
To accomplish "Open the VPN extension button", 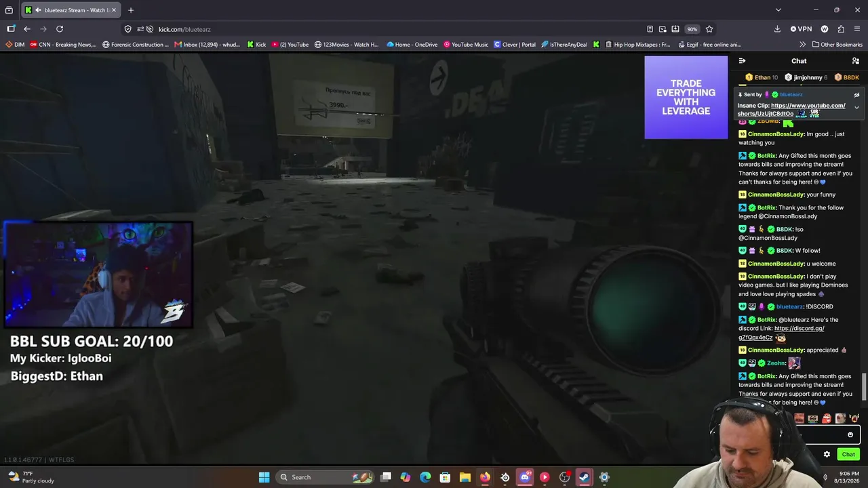I will pos(801,29).
